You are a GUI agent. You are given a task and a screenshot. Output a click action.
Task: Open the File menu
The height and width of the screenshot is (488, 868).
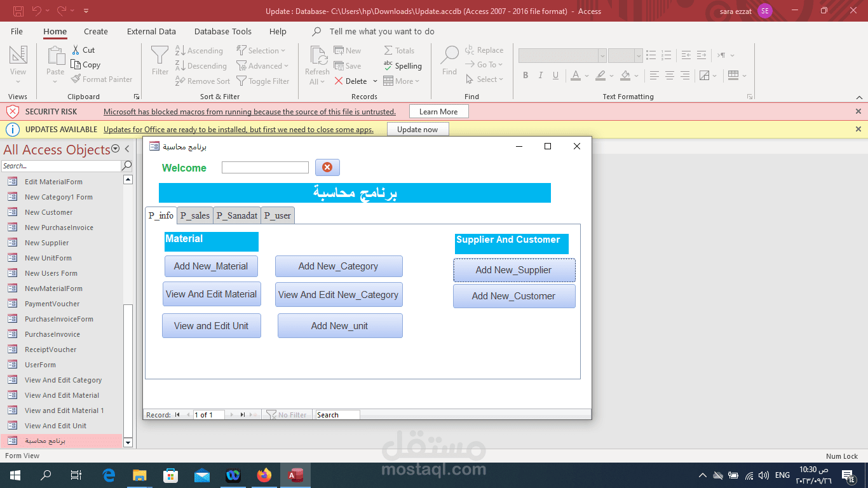pos(17,31)
